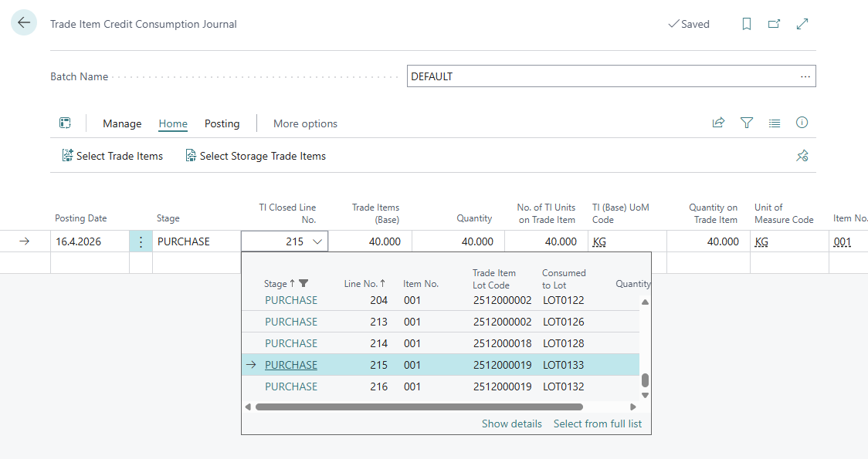Switch to the Posting tab
Image resolution: width=868 pixels, height=459 pixels.
click(x=222, y=123)
